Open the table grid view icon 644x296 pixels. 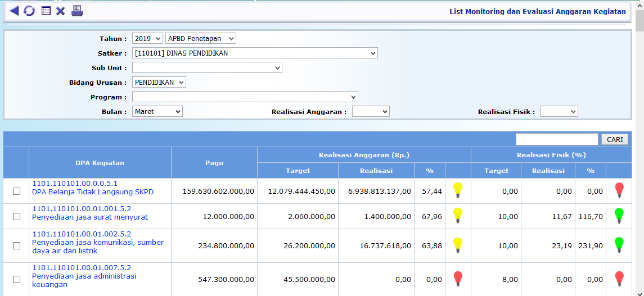(46, 11)
